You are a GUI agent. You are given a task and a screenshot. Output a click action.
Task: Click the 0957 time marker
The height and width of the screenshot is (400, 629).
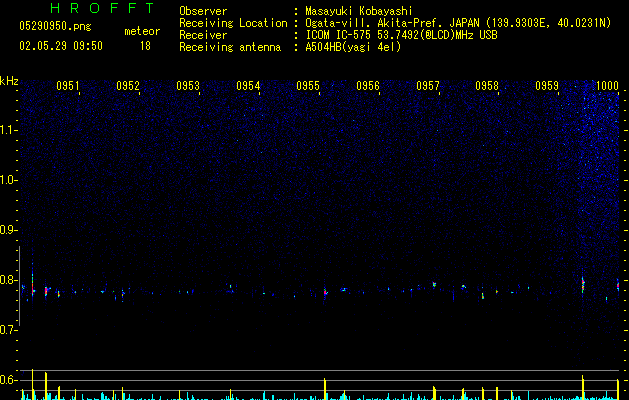pyautogui.click(x=428, y=86)
